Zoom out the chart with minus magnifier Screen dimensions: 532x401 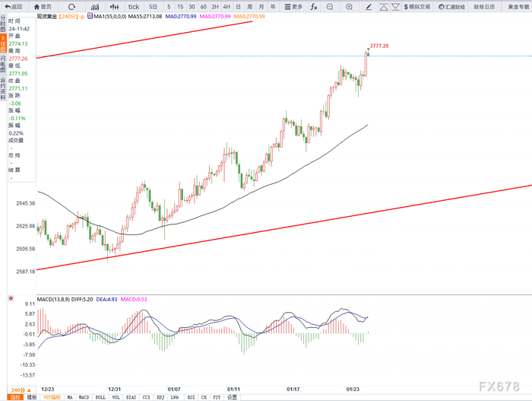[329, 6]
